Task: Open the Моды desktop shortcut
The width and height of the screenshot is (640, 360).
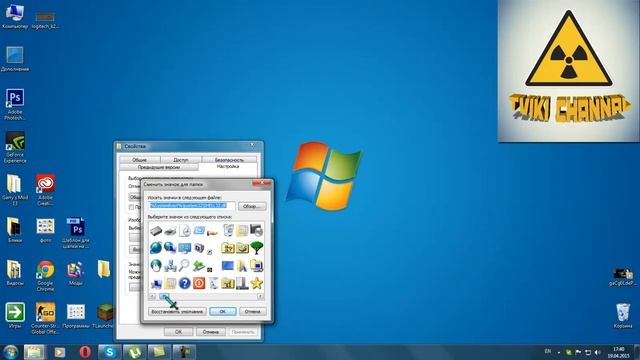Action: point(75,273)
